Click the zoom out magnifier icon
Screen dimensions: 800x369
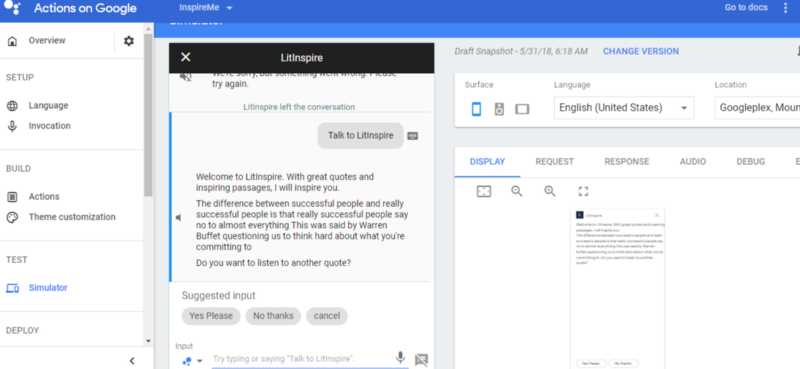(x=517, y=191)
